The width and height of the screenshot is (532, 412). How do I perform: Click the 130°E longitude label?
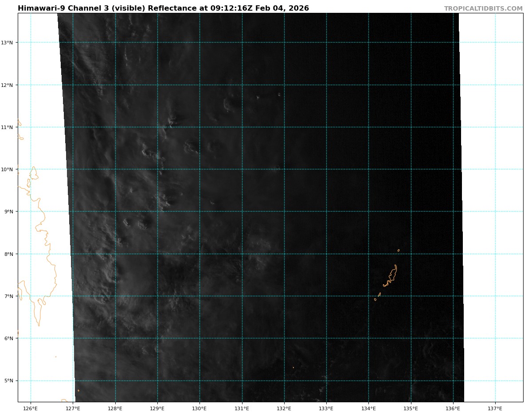click(199, 408)
